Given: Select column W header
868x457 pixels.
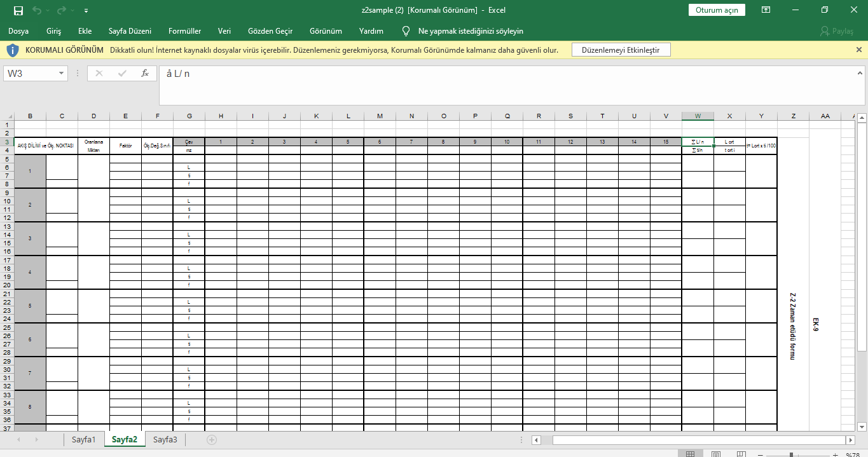Looking at the screenshot, I should pos(698,116).
